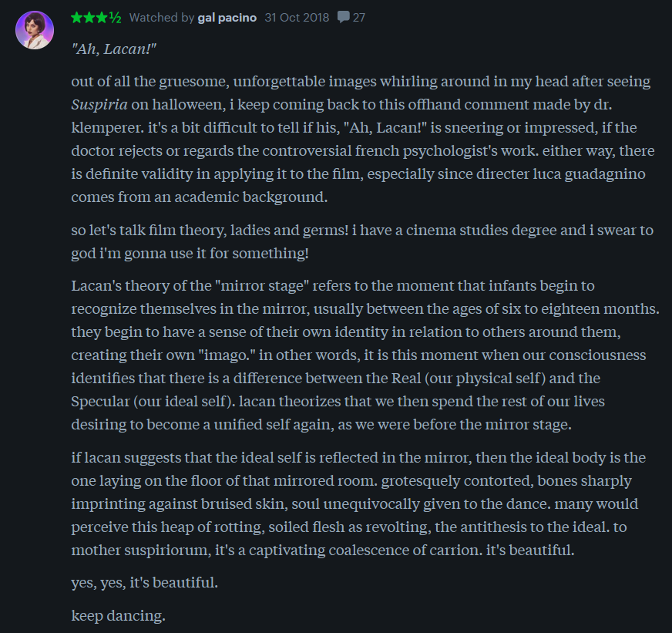The width and height of the screenshot is (672, 633).
Task: Click the third green rating star
Action: click(x=102, y=18)
